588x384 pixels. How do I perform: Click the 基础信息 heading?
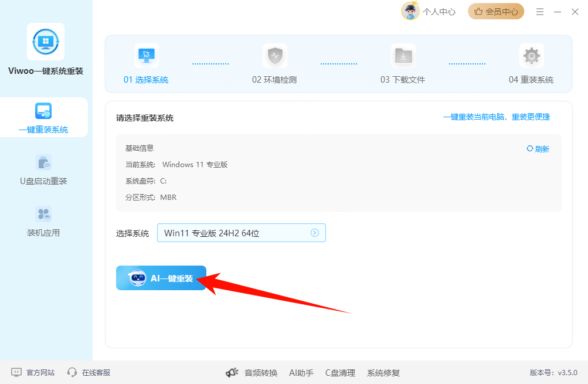(140, 148)
